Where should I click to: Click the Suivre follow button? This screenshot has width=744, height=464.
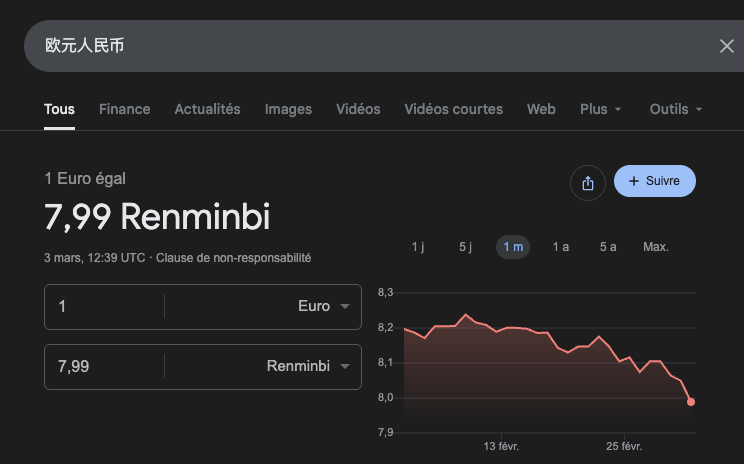point(654,181)
